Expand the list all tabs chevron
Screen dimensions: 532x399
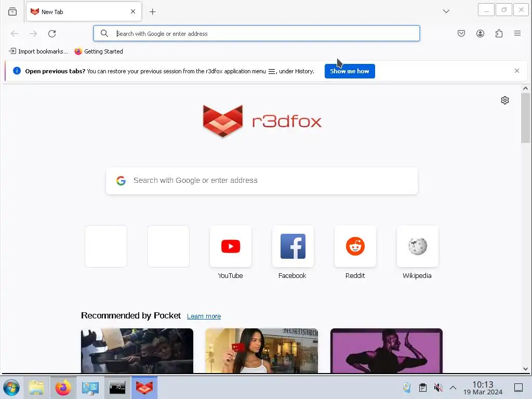pos(446,11)
